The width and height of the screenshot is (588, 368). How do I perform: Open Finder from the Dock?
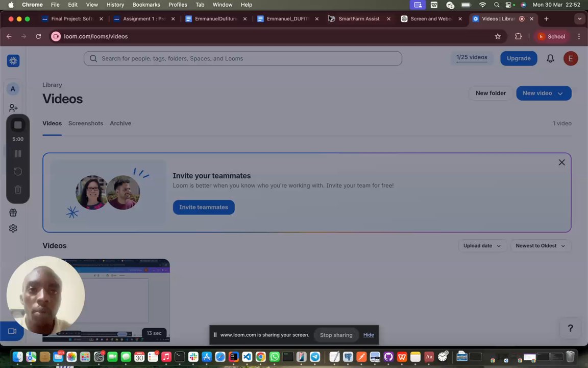point(18,356)
